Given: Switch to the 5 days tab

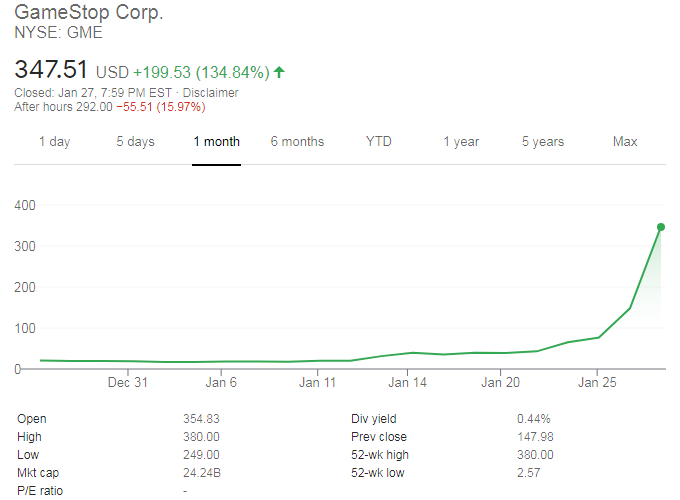Looking at the screenshot, I should pyautogui.click(x=135, y=141).
